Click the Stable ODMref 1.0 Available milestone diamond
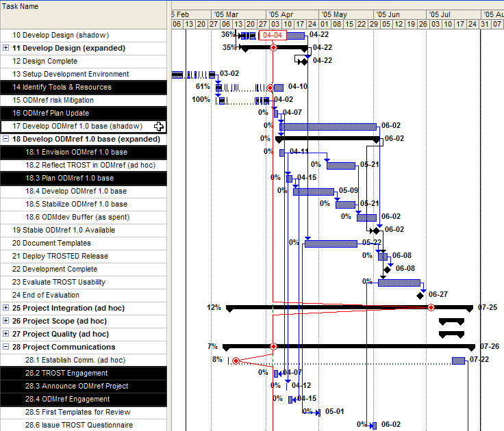 pos(375,231)
